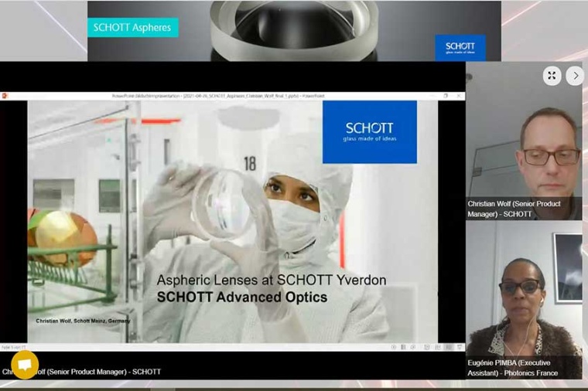Open the yellow chat bubble
Screen dimensions: 588x391
[x=25, y=365]
